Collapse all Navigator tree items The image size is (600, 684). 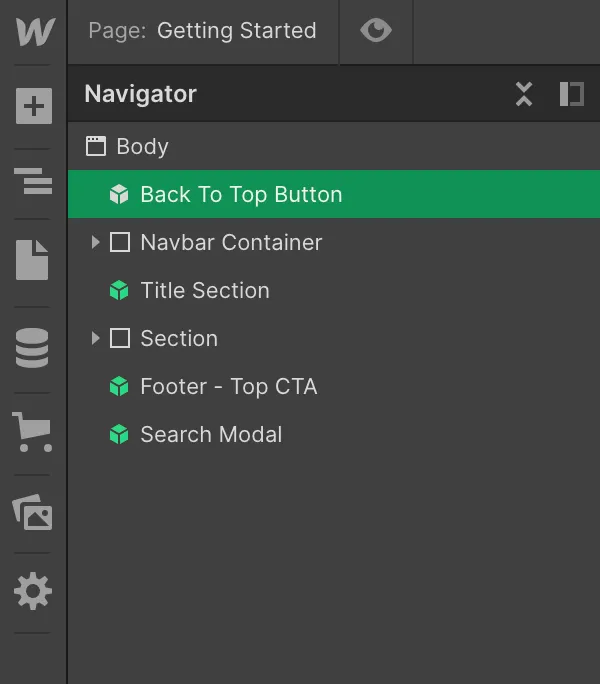click(x=524, y=94)
